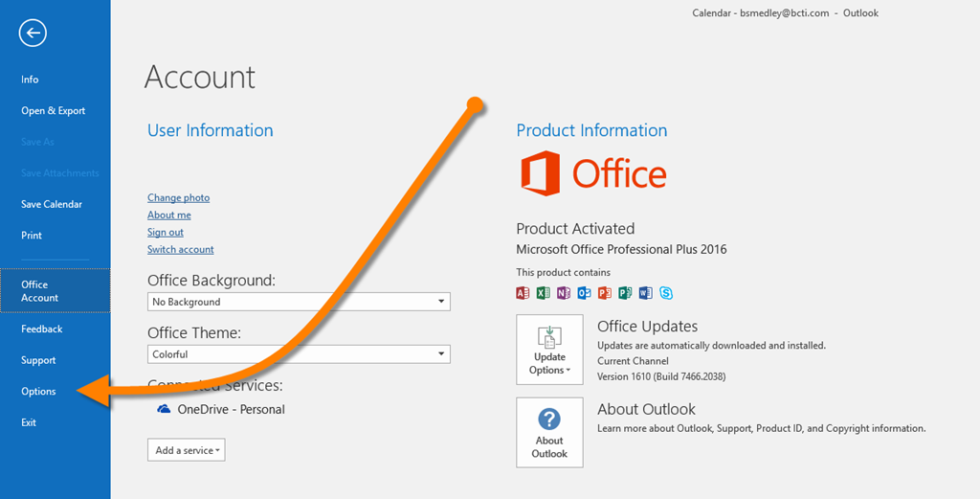Open the Info backstage tab
Viewport: 980px width, 499px height.
click(30, 79)
